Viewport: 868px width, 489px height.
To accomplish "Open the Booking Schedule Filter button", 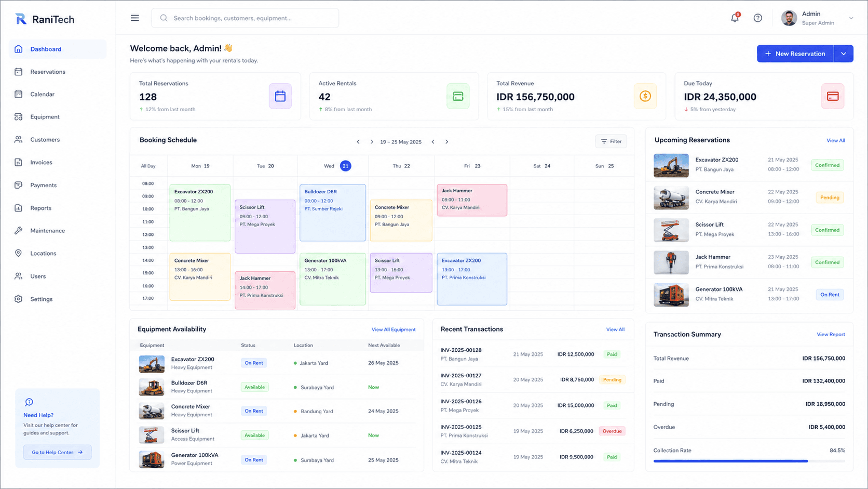I will pyautogui.click(x=611, y=141).
